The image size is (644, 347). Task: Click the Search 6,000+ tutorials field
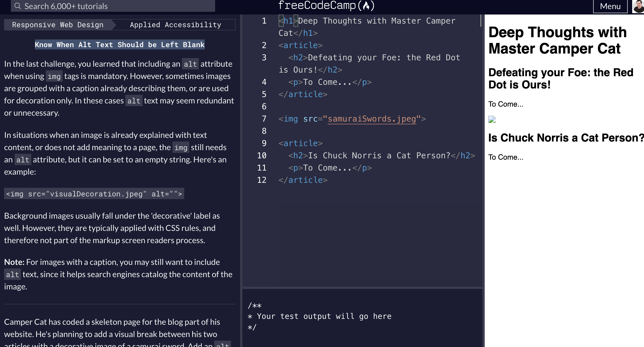click(x=113, y=6)
